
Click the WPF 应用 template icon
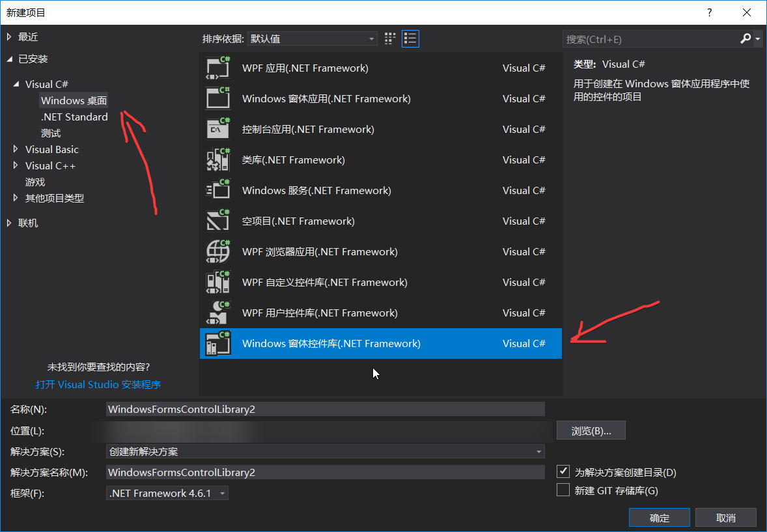pos(217,68)
